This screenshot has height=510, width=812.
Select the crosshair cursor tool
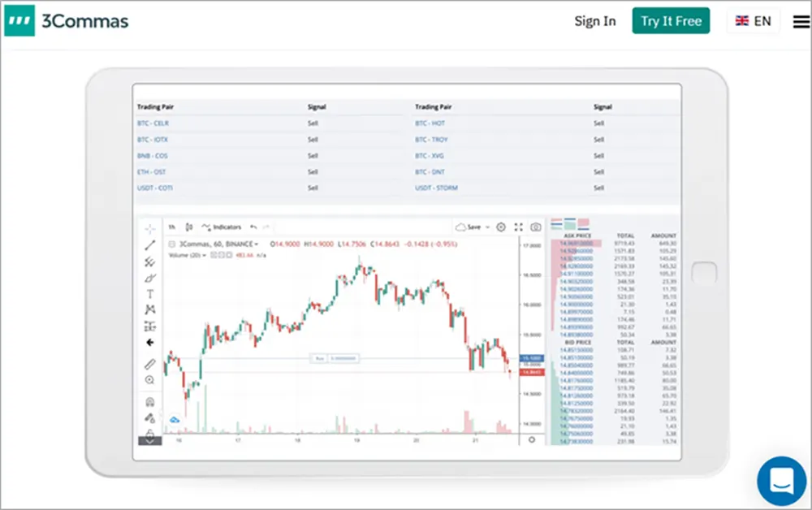click(149, 229)
